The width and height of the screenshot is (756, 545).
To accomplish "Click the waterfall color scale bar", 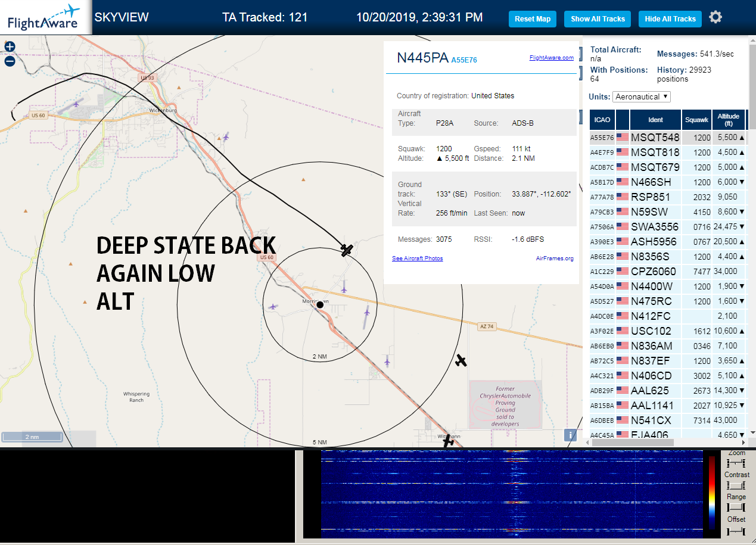I will 711,493.
